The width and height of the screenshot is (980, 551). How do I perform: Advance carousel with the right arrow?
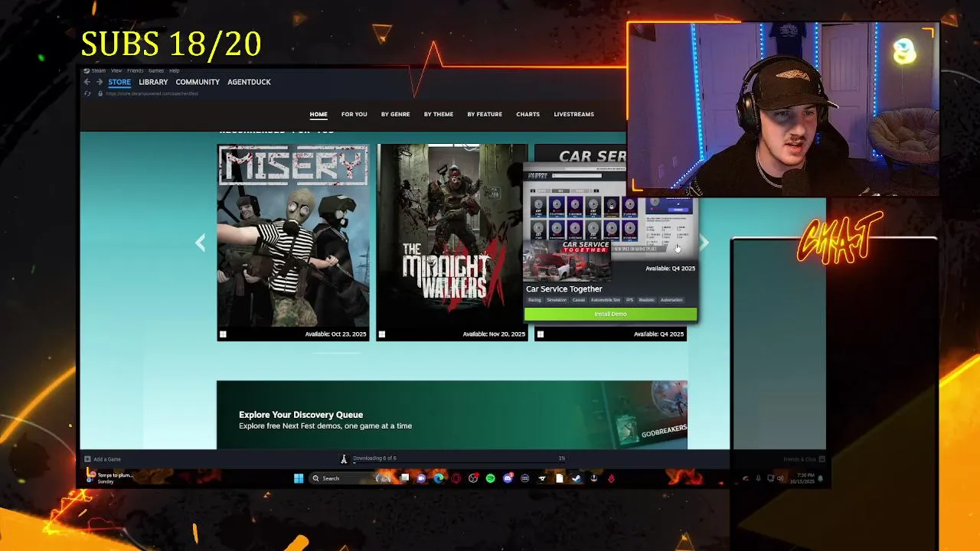(704, 243)
